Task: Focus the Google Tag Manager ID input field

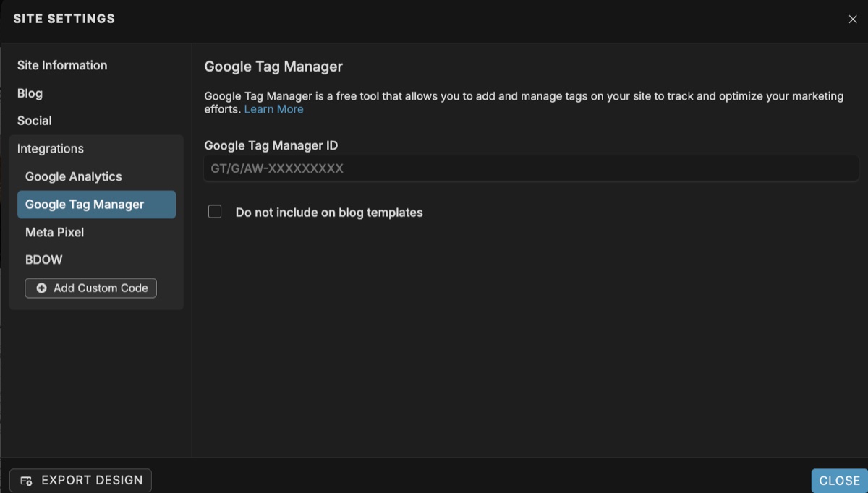Action: (x=531, y=168)
